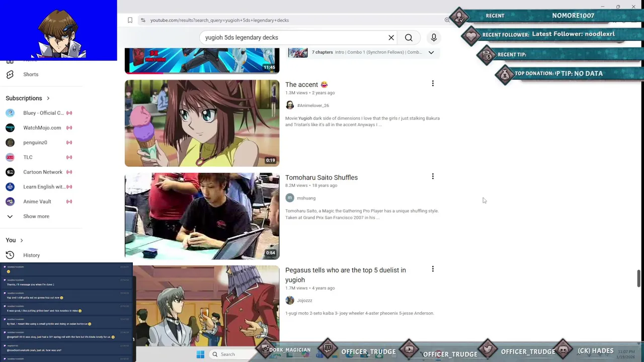Click the page vertical scrollbar thumb
Viewport: 644px width, 362px height.
pos(639,279)
